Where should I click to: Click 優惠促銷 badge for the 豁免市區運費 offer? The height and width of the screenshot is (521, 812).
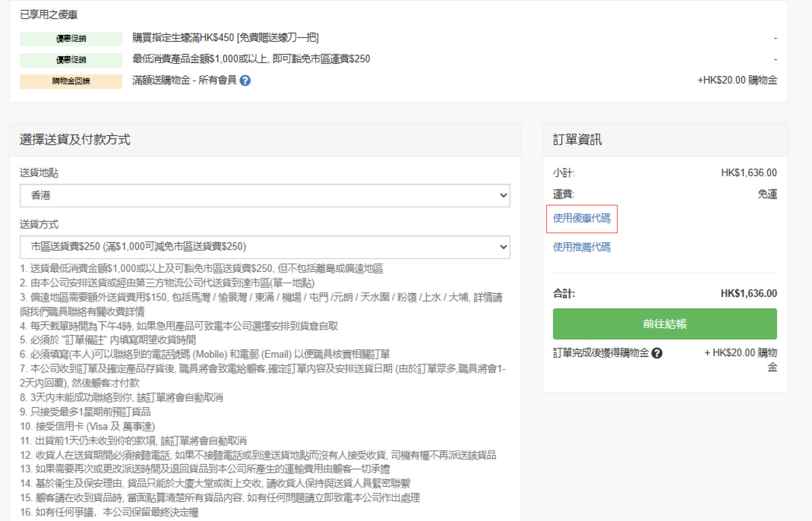click(x=71, y=60)
